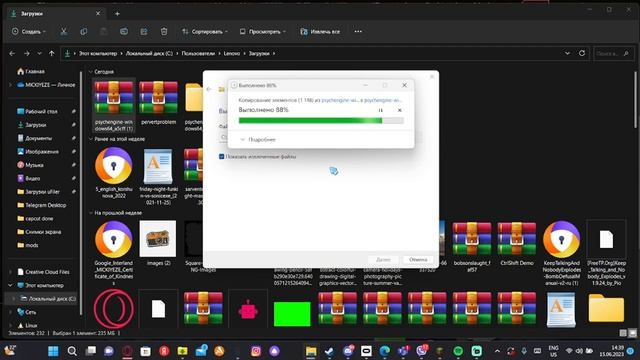Viewport: 640px width, 360px height.
Task: Open Steam from the taskbar
Action: 329,351
